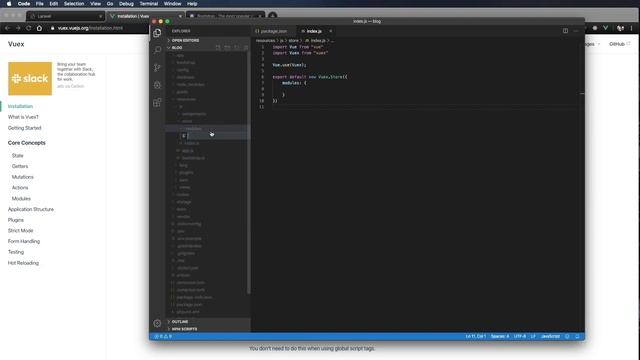640x360 pixels.
Task: Click the line and column position indicator
Action: coord(476,337)
